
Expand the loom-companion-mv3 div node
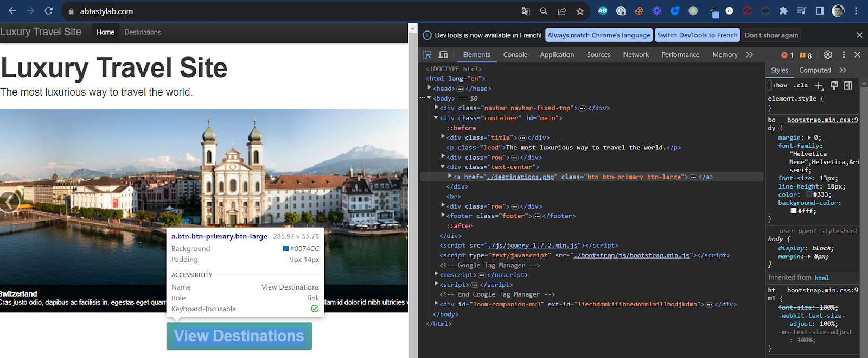pos(436,304)
